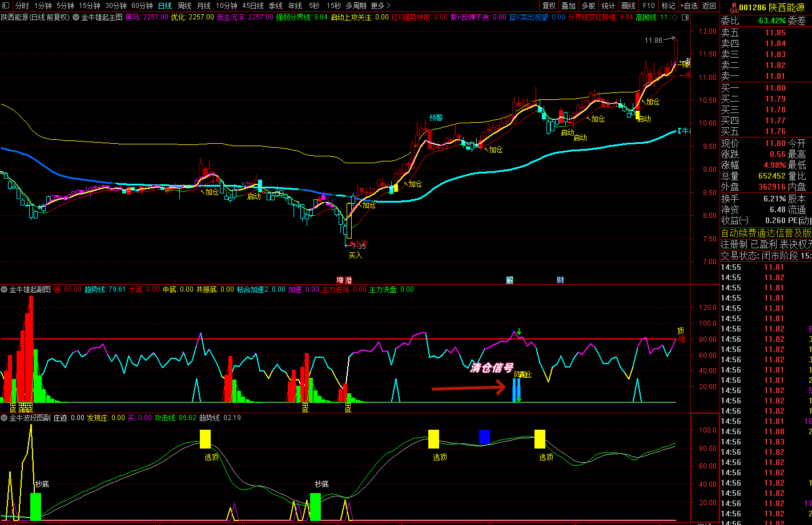Click the blue square signal in 波段 chart
812x525 pixels.
[x=484, y=437]
